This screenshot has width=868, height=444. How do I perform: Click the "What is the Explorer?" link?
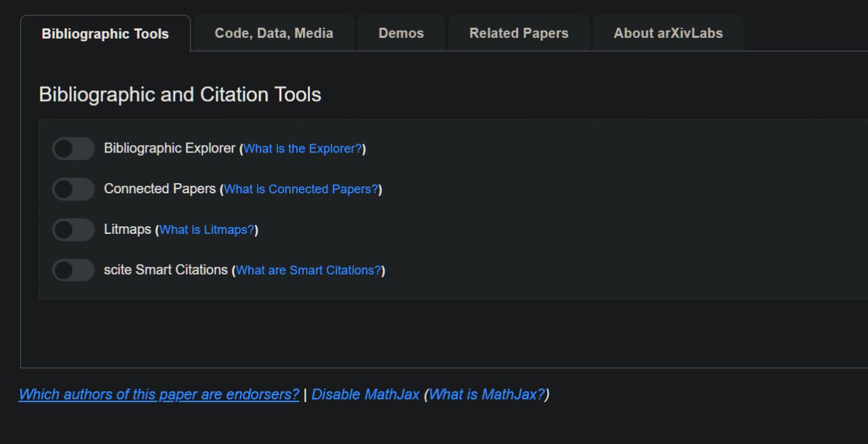click(x=302, y=148)
